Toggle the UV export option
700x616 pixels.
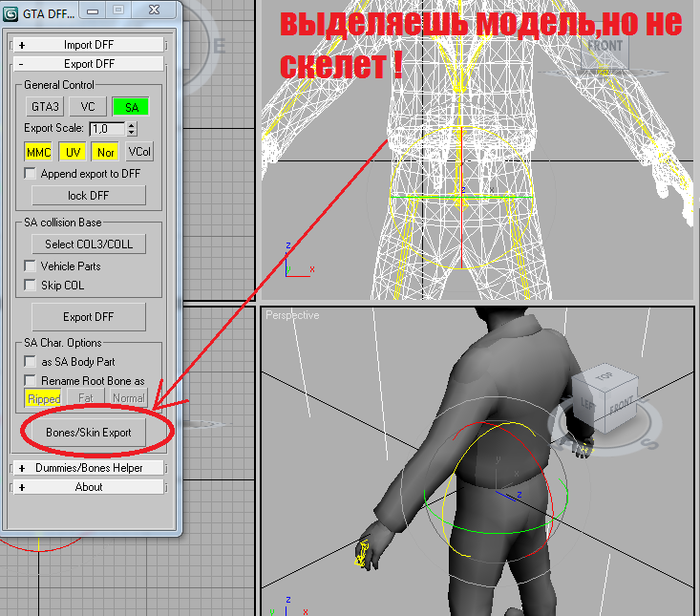click(x=73, y=152)
